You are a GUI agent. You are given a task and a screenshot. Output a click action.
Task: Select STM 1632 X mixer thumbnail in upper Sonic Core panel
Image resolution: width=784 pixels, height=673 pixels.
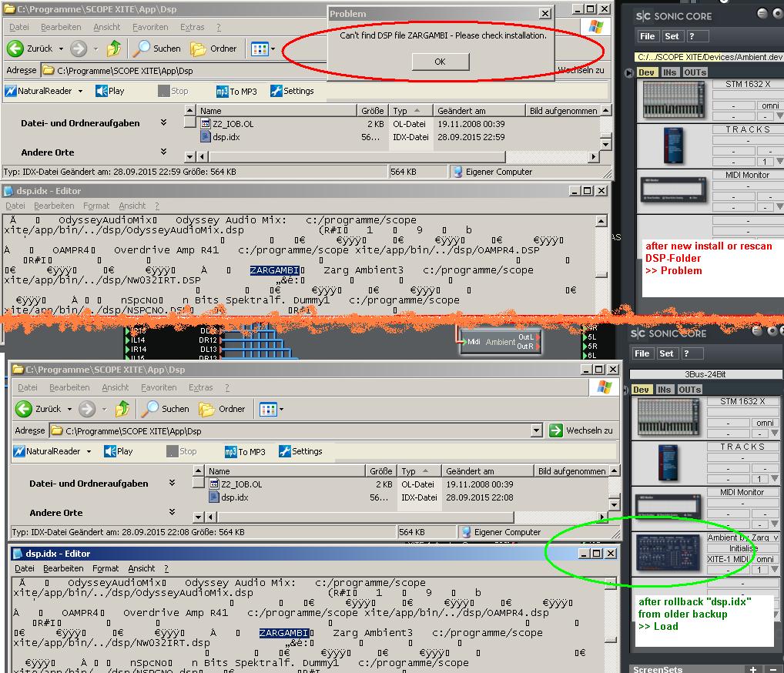[674, 100]
